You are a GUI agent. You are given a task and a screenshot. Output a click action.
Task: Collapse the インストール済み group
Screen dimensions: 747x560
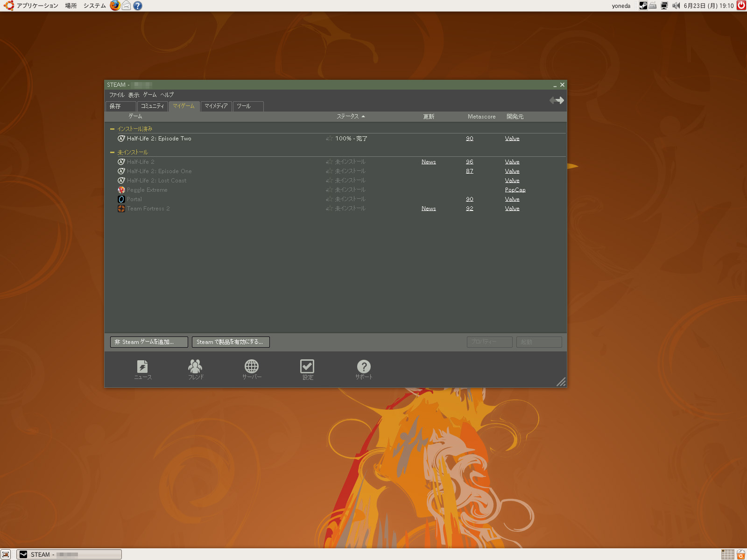pyautogui.click(x=112, y=129)
